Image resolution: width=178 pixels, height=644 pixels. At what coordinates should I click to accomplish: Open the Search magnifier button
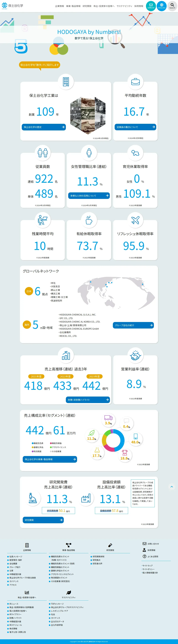pyautogui.click(x=172, y=6)
